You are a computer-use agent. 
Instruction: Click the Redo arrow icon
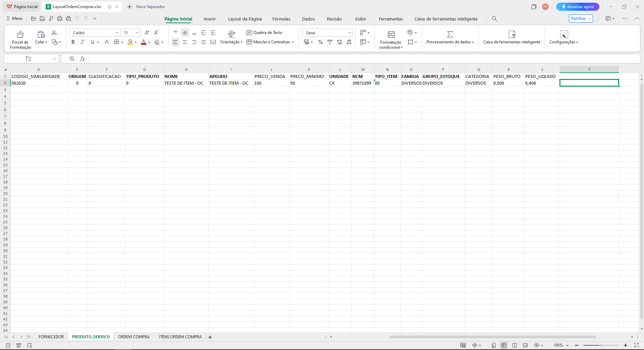[86, 18]
